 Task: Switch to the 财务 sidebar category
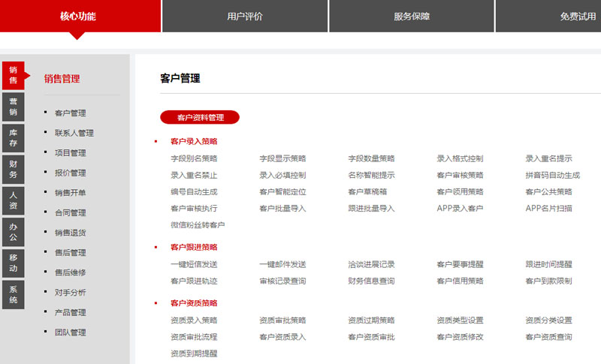(x=14, y=169)
